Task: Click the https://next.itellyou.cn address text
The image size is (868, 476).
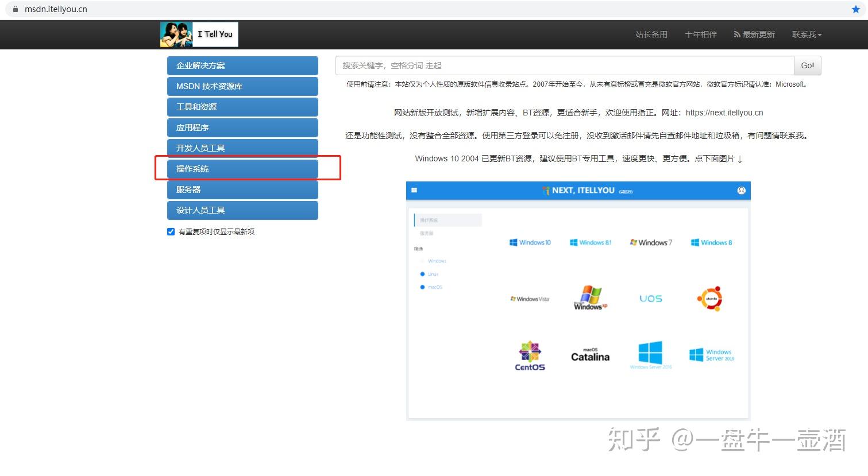Action: [724, 113]
